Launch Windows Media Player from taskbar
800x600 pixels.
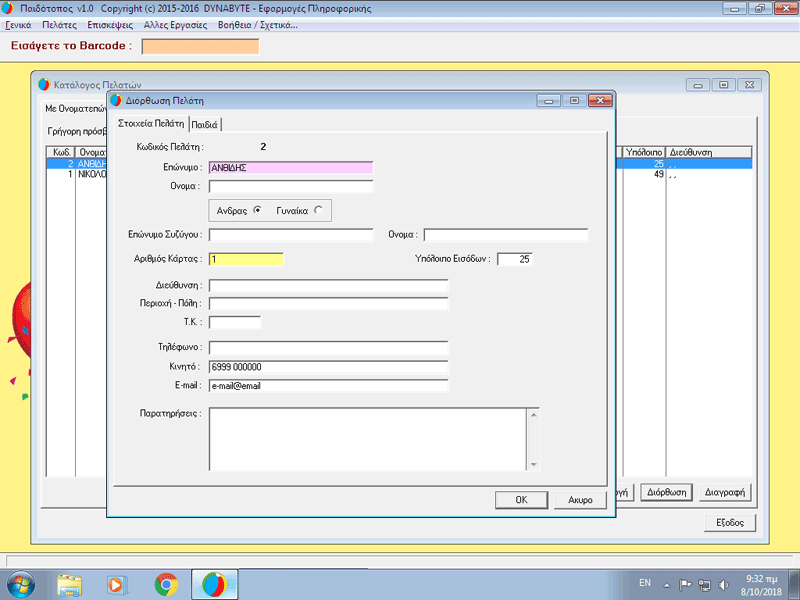pos(117,585)
